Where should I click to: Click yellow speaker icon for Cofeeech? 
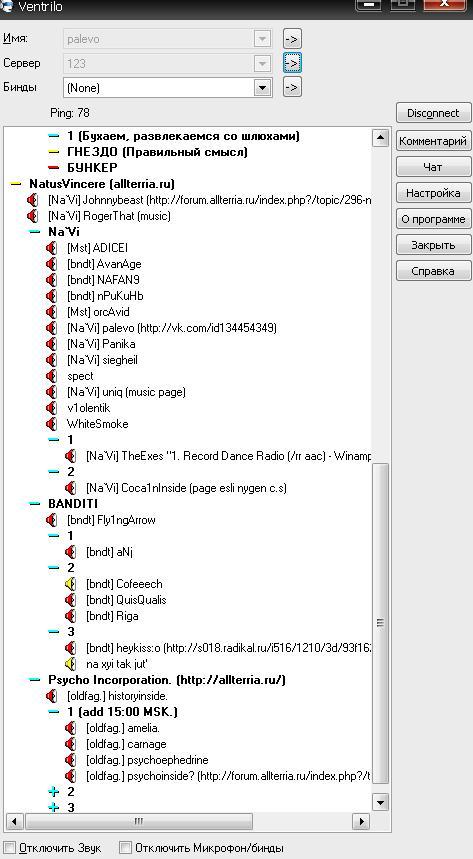[70, 584]
